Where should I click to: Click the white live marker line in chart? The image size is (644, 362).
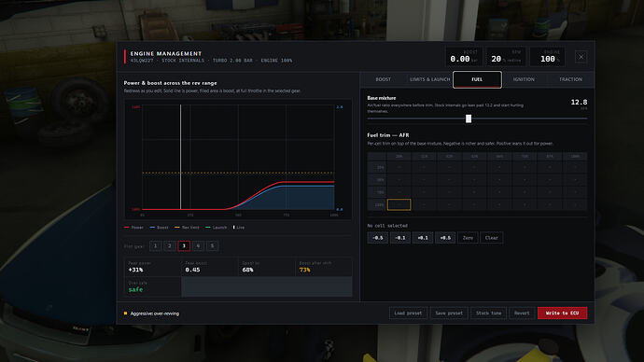pyautogui.click(x=181, y=157)
